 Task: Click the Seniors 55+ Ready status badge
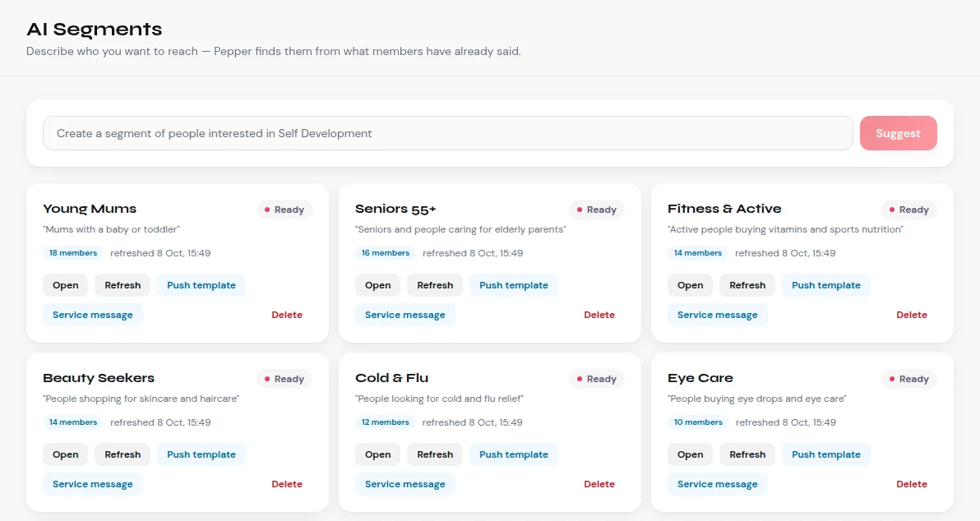click(x=597, y=210)
